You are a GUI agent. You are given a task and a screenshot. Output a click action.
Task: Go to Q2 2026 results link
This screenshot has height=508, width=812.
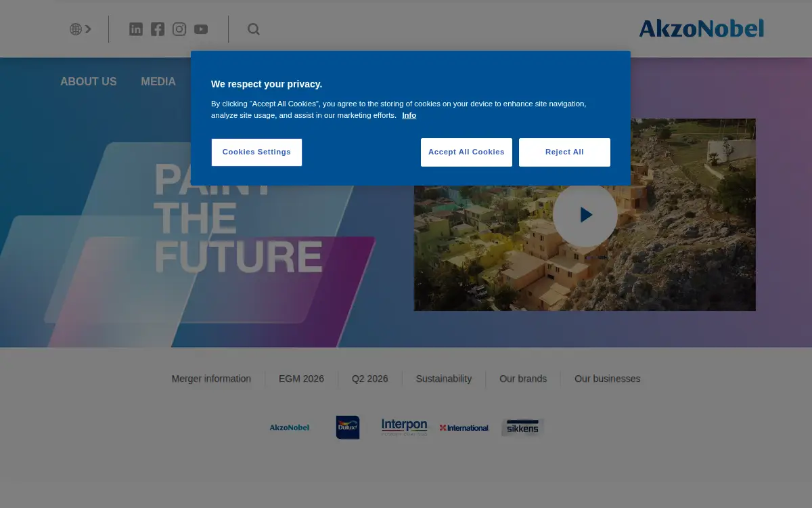[370, 379]
